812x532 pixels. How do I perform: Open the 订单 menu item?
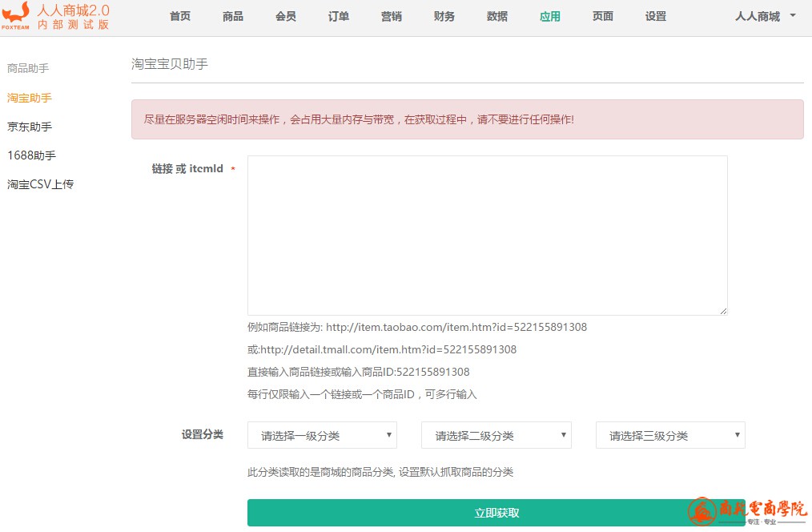[339, 17]
